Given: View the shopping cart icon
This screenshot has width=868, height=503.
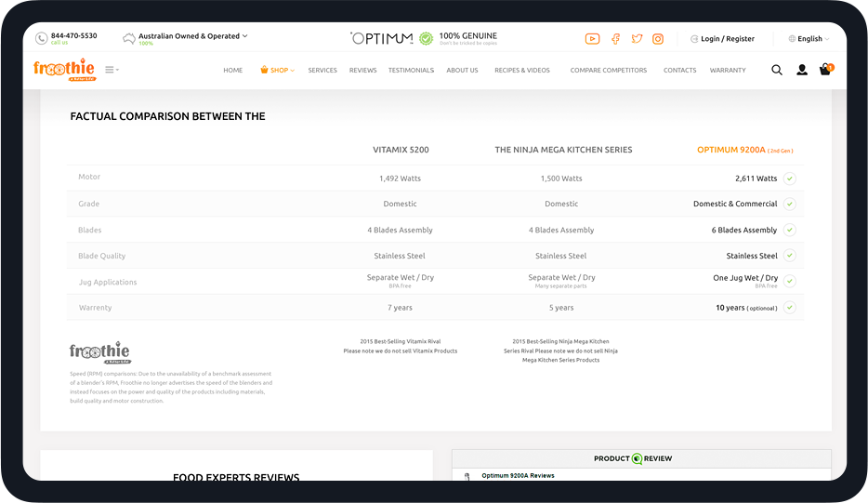Looking at the screenshot, I should [x=825, y=70].
